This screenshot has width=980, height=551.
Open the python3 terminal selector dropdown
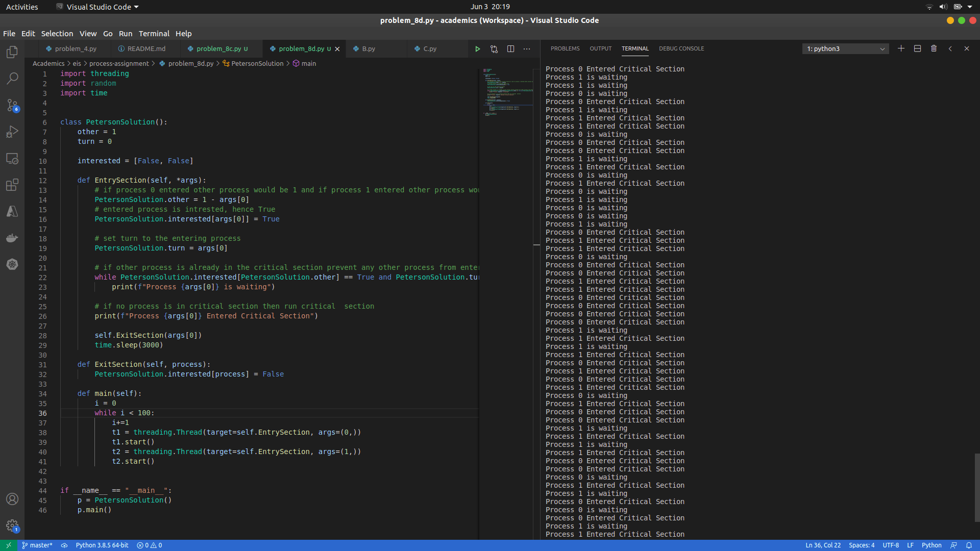point(845,48)
